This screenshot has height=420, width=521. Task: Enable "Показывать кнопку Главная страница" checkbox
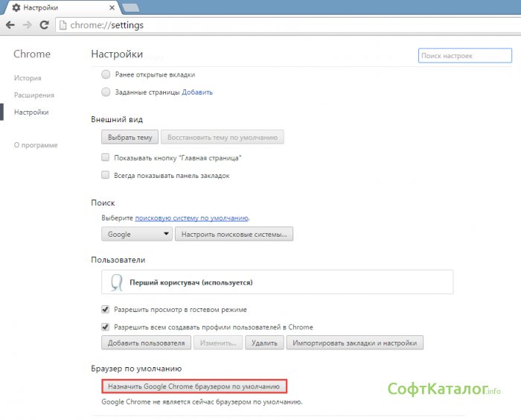(106, 158)
